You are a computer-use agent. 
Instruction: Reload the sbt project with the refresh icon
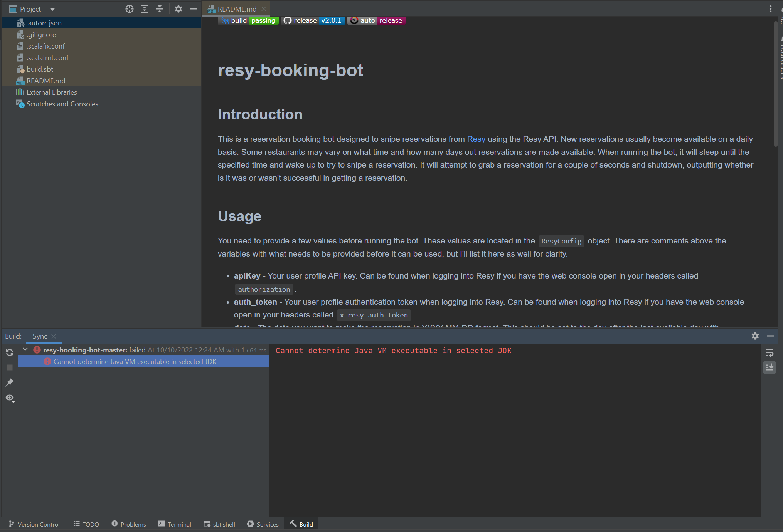tap(9, 352)
